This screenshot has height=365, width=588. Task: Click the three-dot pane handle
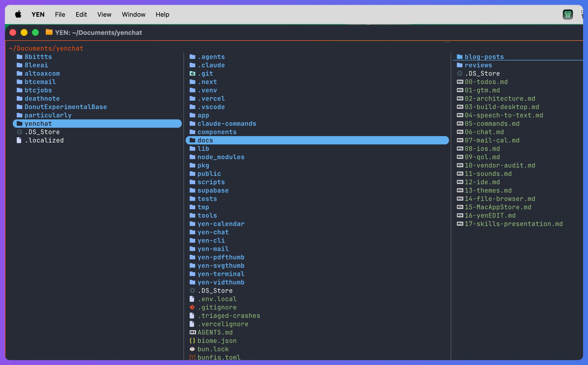(447, 42)
